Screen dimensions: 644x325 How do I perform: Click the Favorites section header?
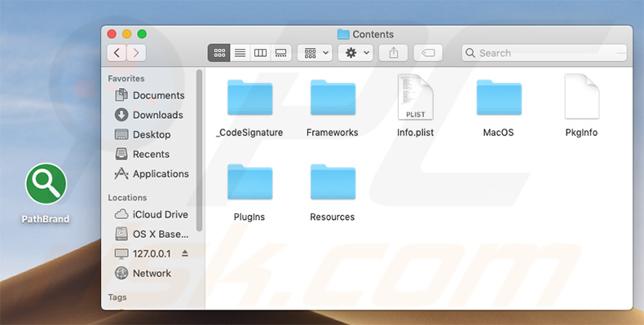126,78
